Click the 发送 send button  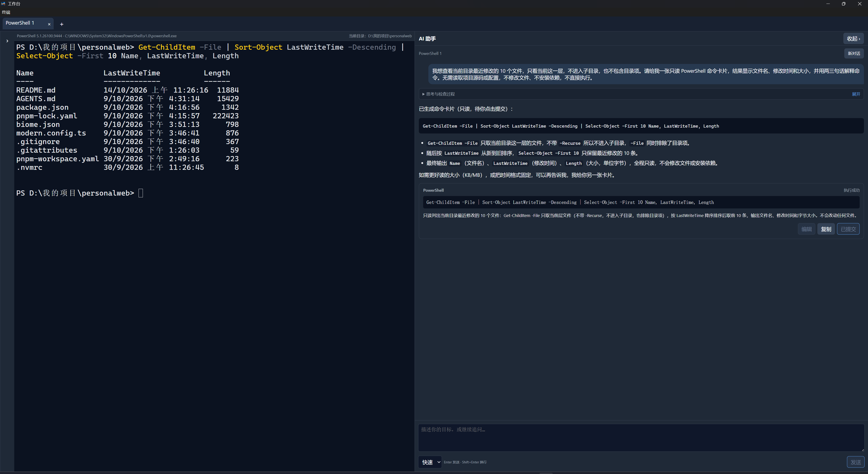pos(856,462)
